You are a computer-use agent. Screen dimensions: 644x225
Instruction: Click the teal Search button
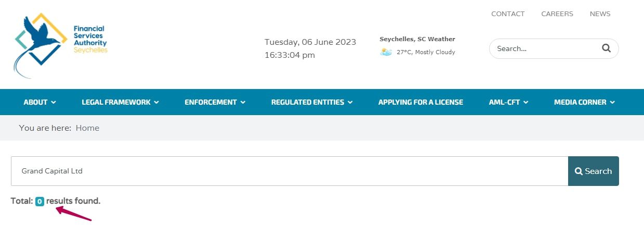pos(594,171)
